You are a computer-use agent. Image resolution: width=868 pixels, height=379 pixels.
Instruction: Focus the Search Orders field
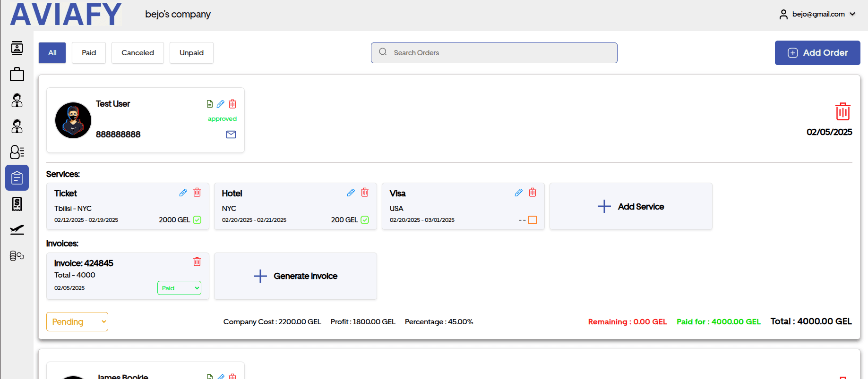(494, 53)
